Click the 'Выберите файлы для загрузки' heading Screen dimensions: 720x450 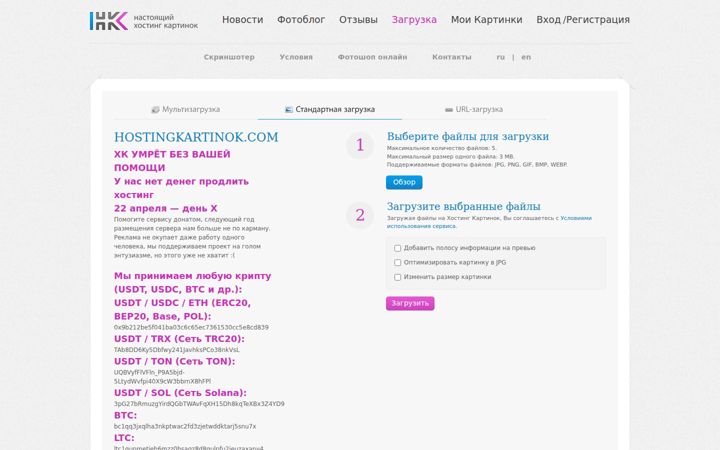point(467,136)
